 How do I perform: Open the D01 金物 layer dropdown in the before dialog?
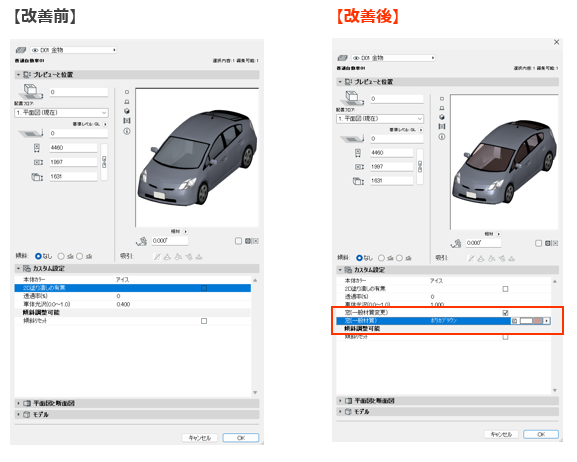pos(73,50)
